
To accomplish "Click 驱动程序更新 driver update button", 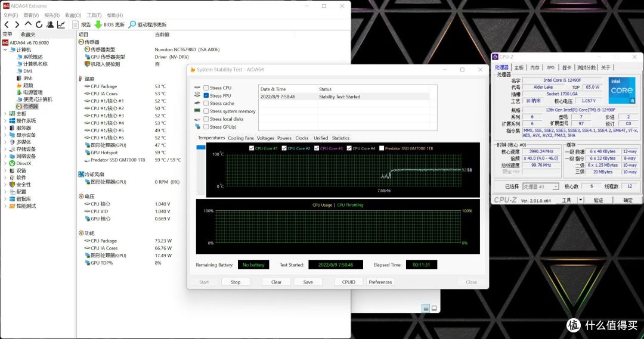I will coord(148,24).
